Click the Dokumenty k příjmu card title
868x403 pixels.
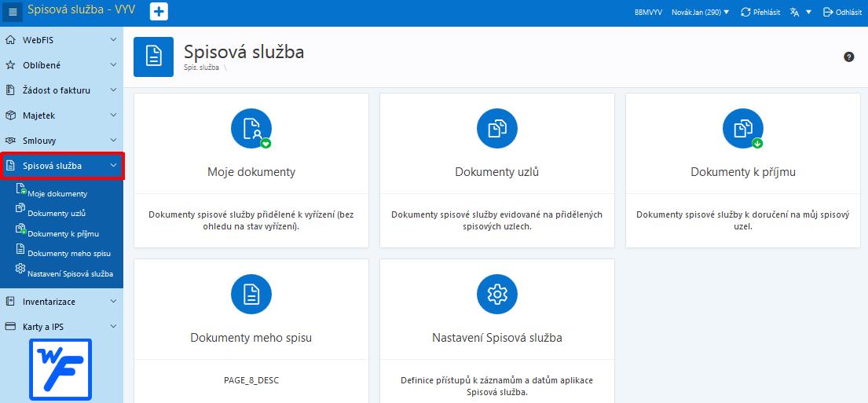click(x=743, y=172)
